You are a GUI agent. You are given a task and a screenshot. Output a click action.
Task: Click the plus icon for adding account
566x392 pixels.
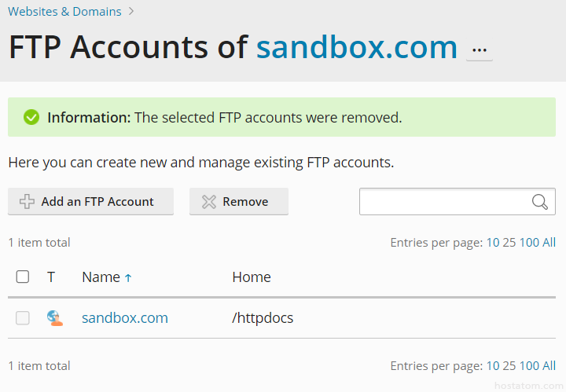27,202
